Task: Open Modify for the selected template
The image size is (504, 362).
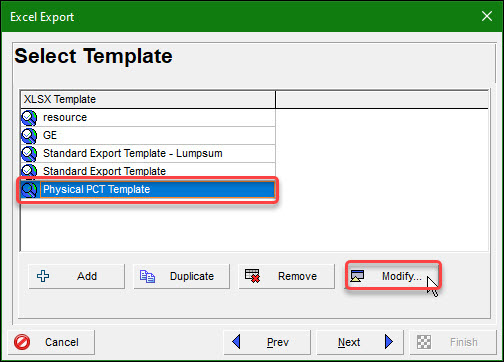Action: (x=393, y=276)
